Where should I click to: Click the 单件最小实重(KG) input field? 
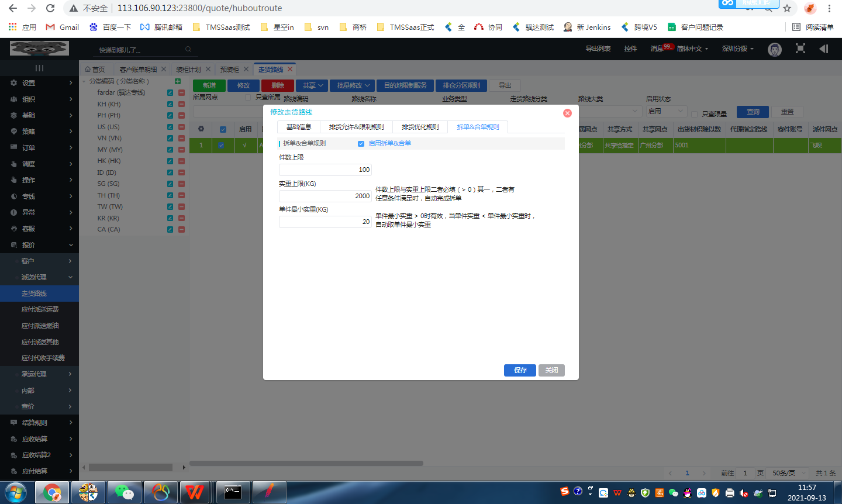point(325,222)
